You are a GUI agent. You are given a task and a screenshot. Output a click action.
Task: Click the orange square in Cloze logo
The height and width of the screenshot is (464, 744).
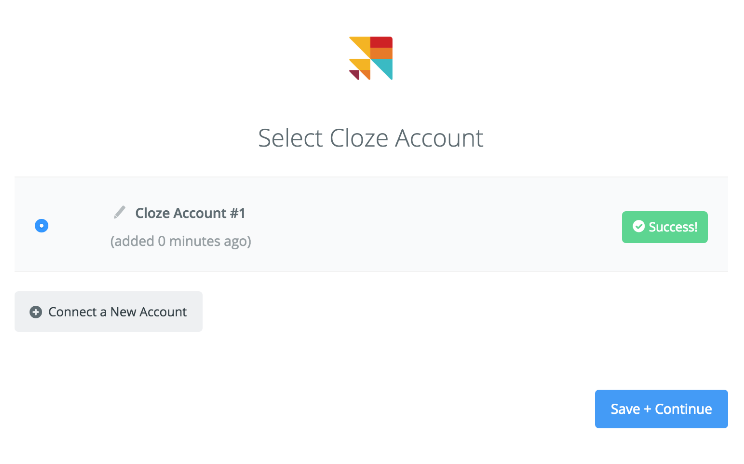(x=381, y=53)
